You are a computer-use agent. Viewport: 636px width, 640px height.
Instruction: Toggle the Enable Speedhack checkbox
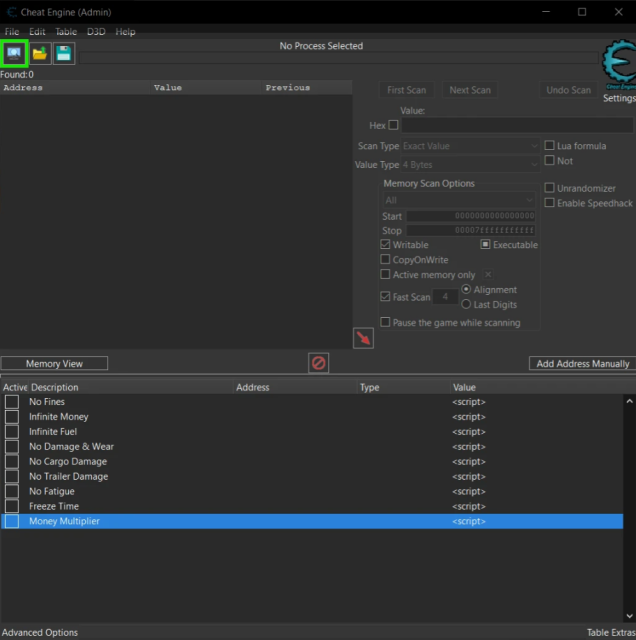click(549, 203)
